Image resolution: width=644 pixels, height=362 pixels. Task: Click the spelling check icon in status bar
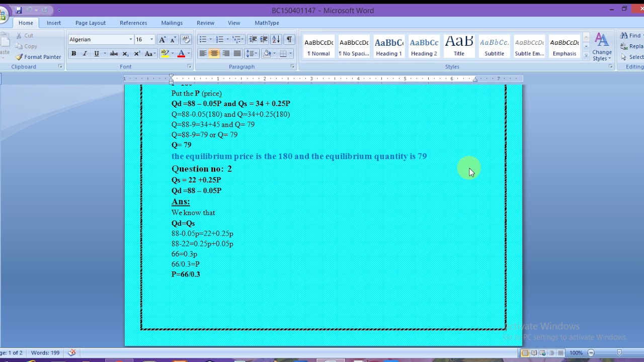coord(72,353)
